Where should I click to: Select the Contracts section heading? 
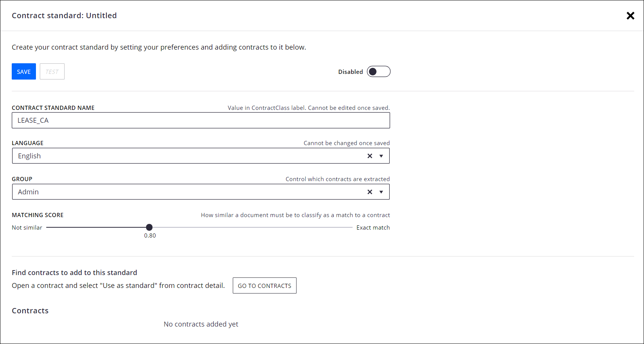30,310
